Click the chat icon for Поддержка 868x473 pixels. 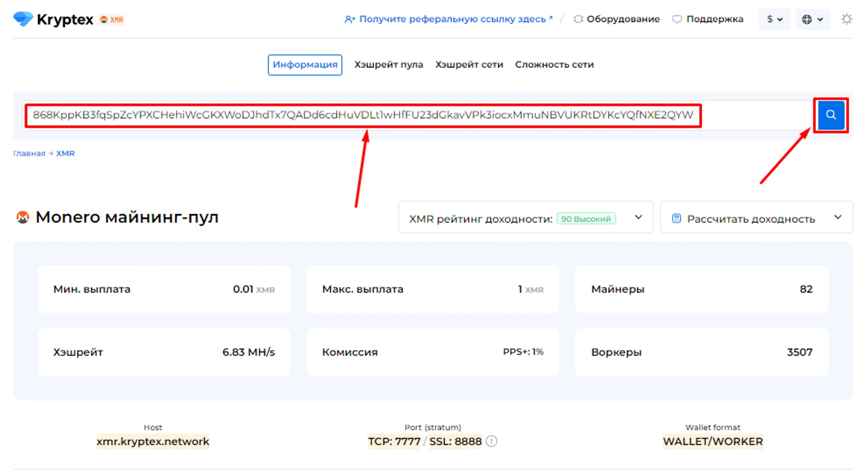[x=677, y=19]
